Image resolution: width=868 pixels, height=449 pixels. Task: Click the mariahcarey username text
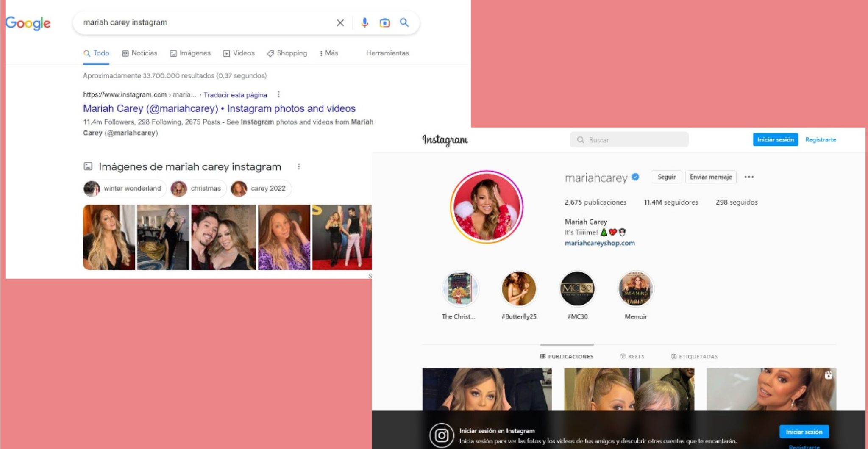tap(596, 177)
